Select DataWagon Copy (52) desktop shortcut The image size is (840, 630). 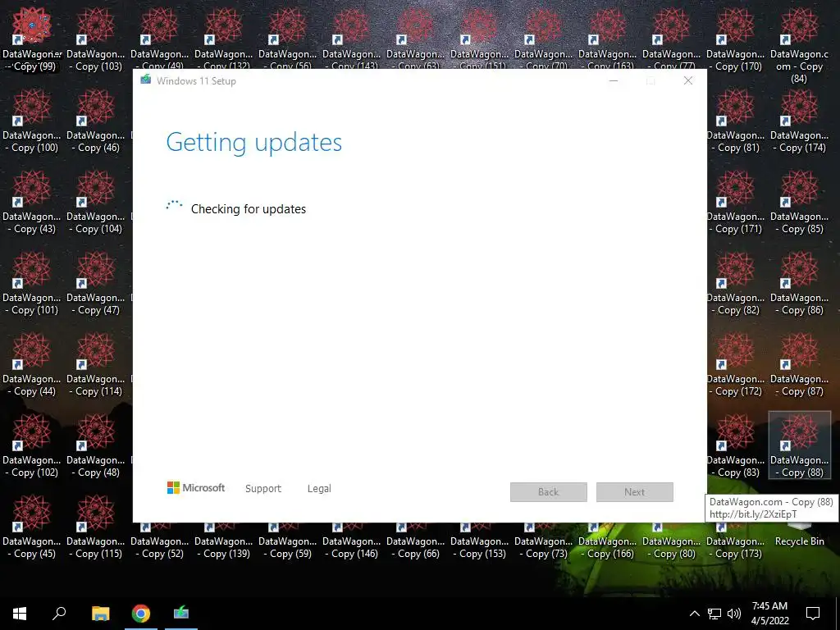[x=159, y=541]
